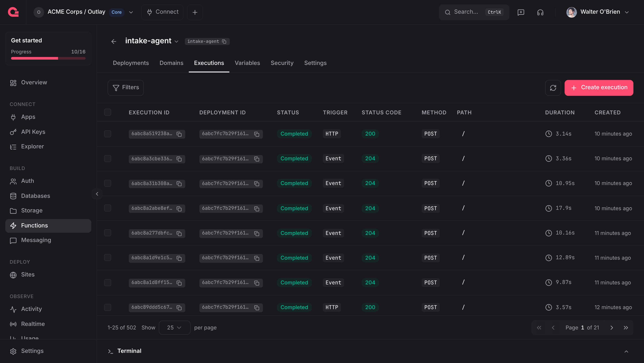
Task: Copy execution ID 6abc8a1d9e1c5
Action: coord(179,258)
